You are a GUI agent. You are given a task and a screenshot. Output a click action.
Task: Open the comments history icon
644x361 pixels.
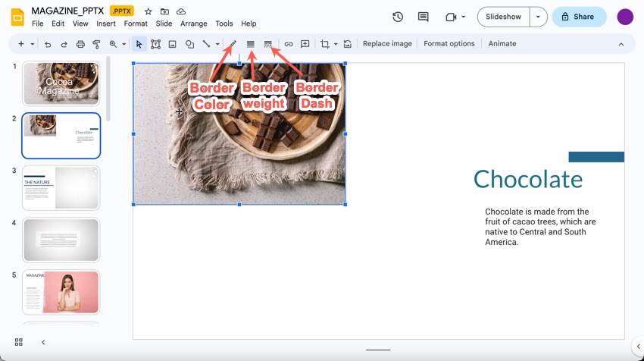pyautogui.click(x=423, y=17)
